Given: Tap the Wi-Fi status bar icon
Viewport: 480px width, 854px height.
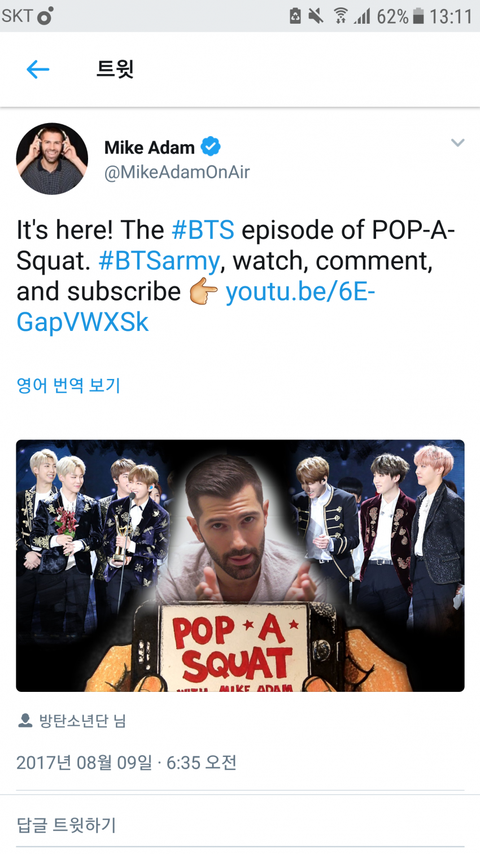Looking at the screenshot, I should click(x=341, y=16).
